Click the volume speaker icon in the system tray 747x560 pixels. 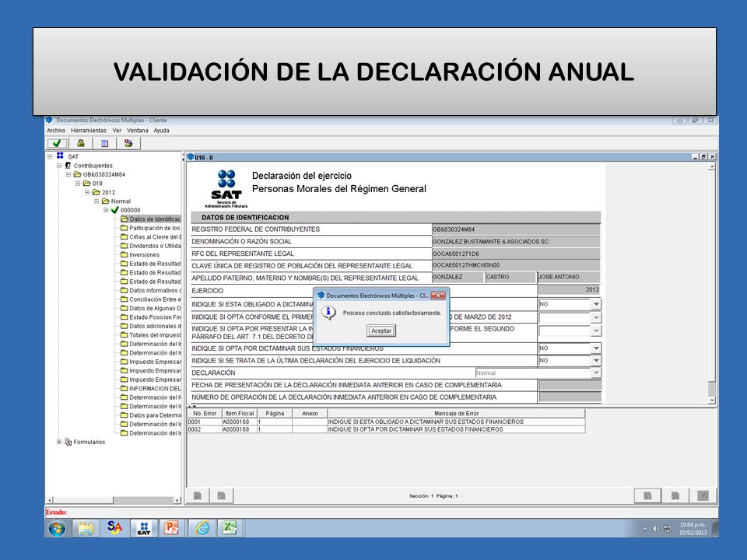[655, 529]
